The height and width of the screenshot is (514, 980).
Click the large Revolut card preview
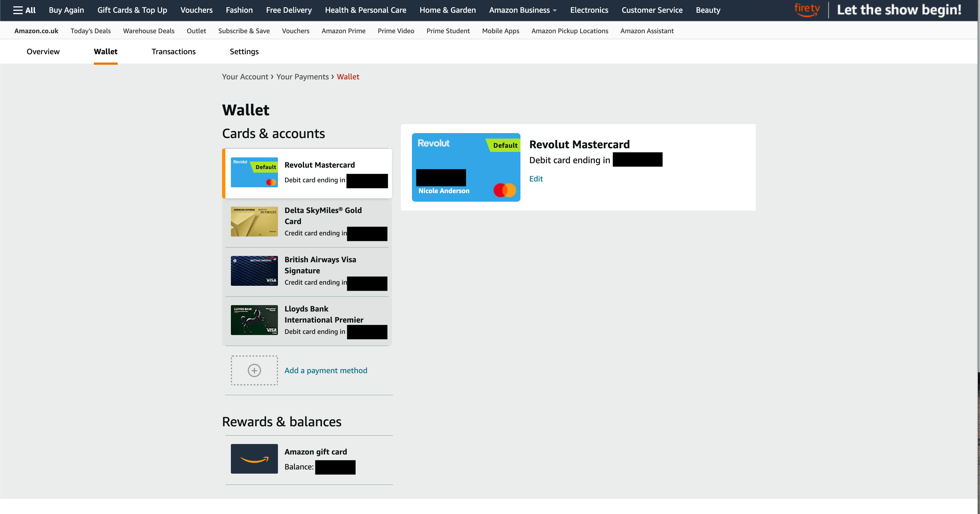coord(466,167)
